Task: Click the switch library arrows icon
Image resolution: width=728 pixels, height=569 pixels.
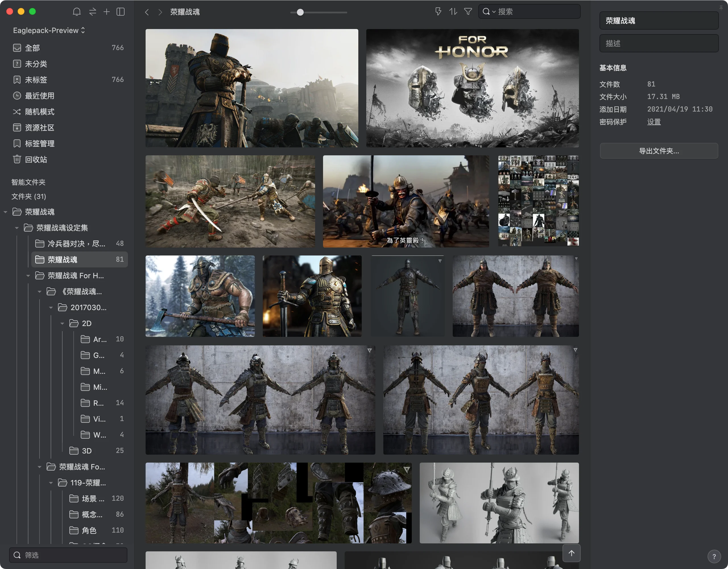Action: tap(92, 12)
